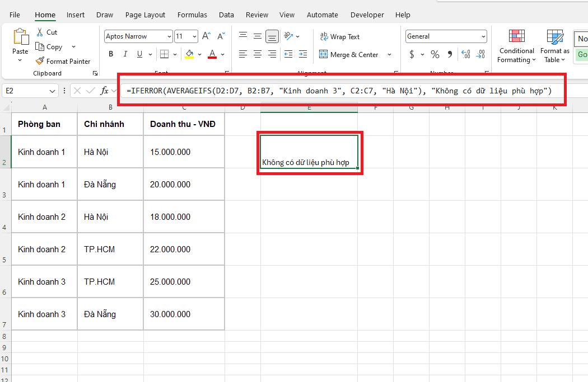Toggle bottom align button

click(x=272, y=36)
